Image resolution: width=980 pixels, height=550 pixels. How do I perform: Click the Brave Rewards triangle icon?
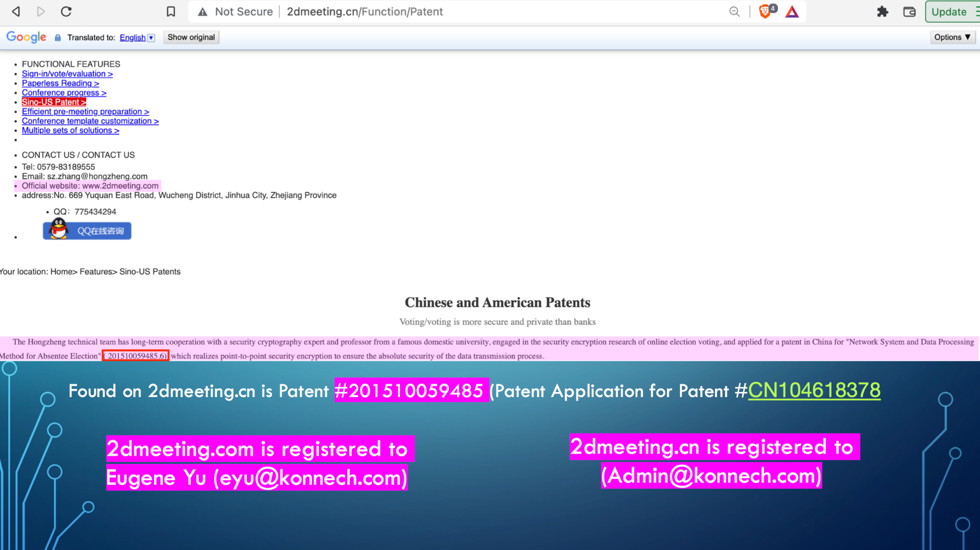tap(792, 11)
